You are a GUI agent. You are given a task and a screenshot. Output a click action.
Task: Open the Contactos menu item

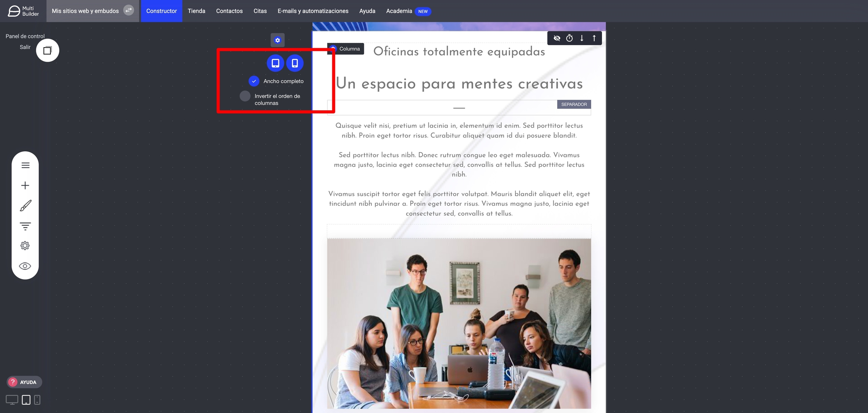pos(229,11)
